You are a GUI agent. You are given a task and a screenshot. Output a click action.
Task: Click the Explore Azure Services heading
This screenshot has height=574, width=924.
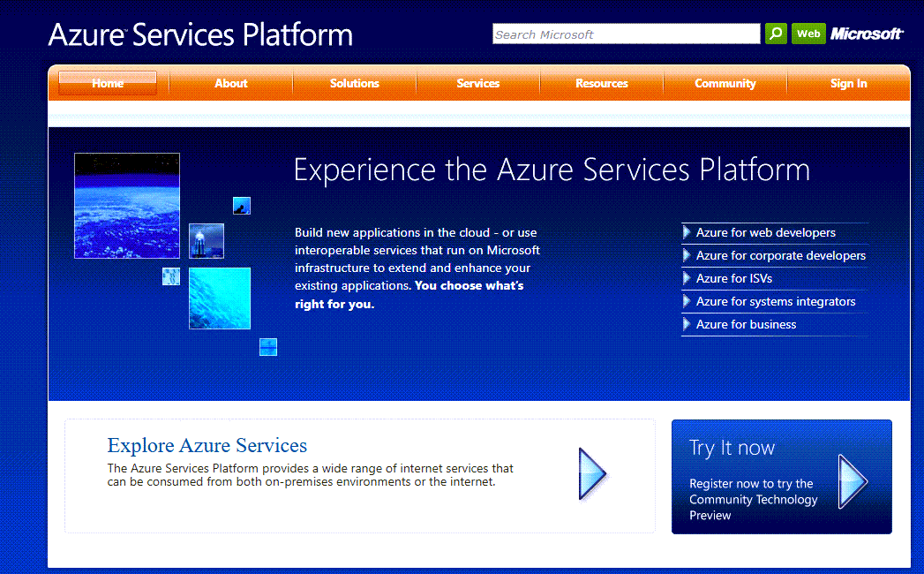pyautogui.click(x=207, y=445)
